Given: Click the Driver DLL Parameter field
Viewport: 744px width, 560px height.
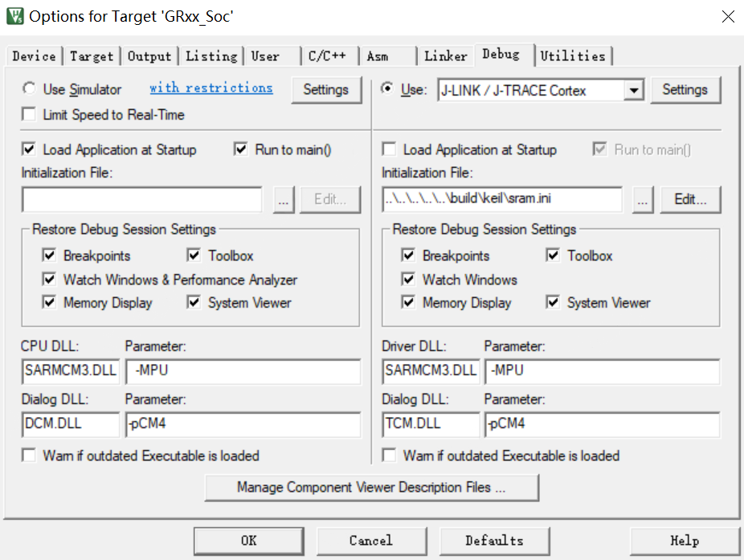Looking at the screenshot, I should pyautogui.click(x=602, y=371).
